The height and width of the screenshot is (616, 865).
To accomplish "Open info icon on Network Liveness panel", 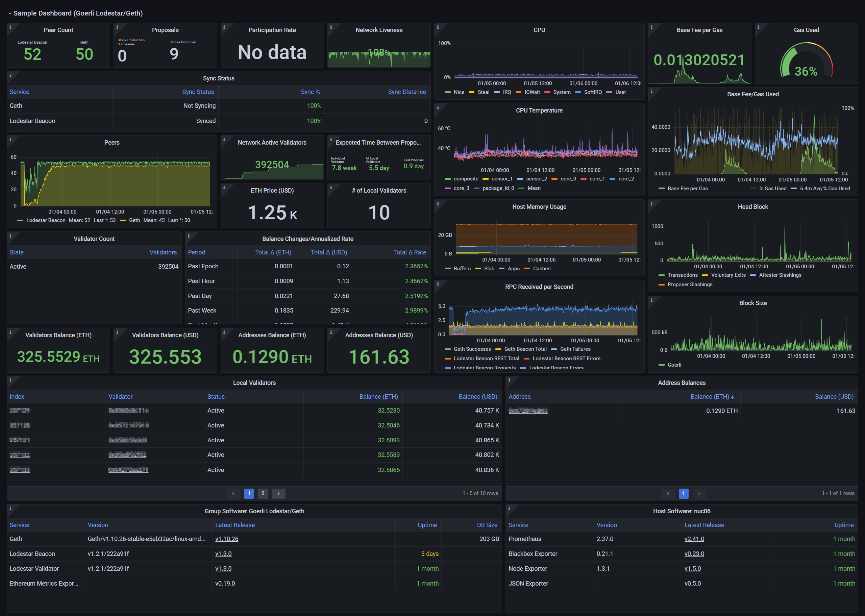I will coord(331,27).
